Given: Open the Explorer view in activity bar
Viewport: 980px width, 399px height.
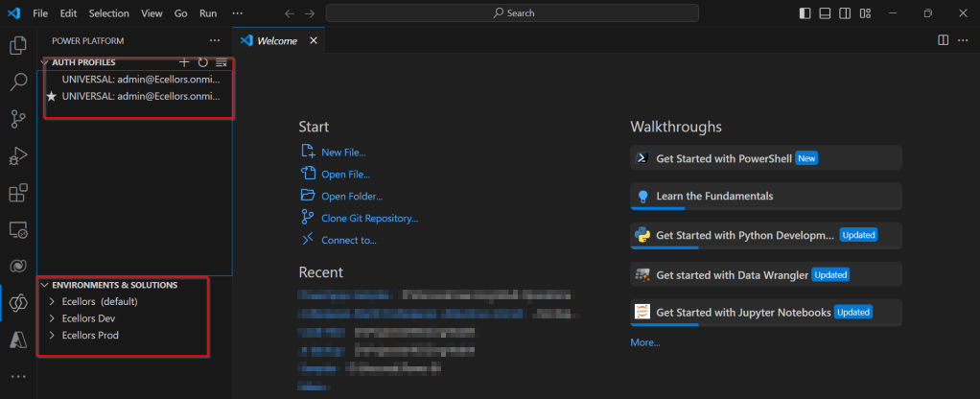Looking at the screenshot, I should pyautogui.click(x=17, y=46).
